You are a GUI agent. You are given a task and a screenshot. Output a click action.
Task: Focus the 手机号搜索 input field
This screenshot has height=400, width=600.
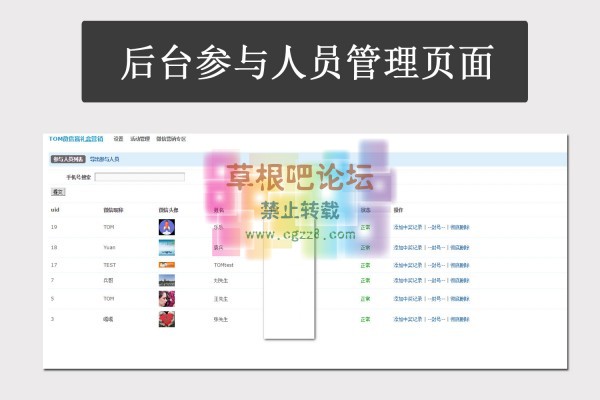(x=125, y=177)
